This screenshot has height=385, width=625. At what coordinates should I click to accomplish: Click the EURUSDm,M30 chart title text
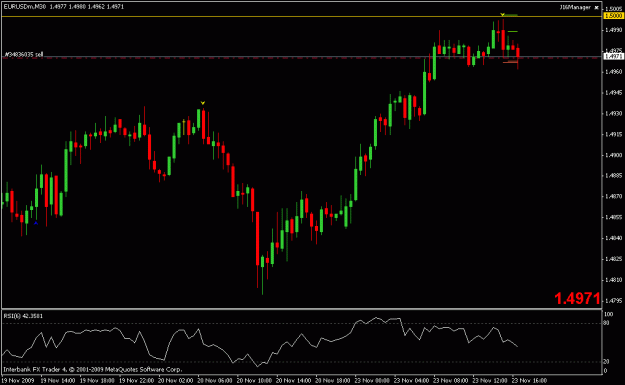(25, 7)
